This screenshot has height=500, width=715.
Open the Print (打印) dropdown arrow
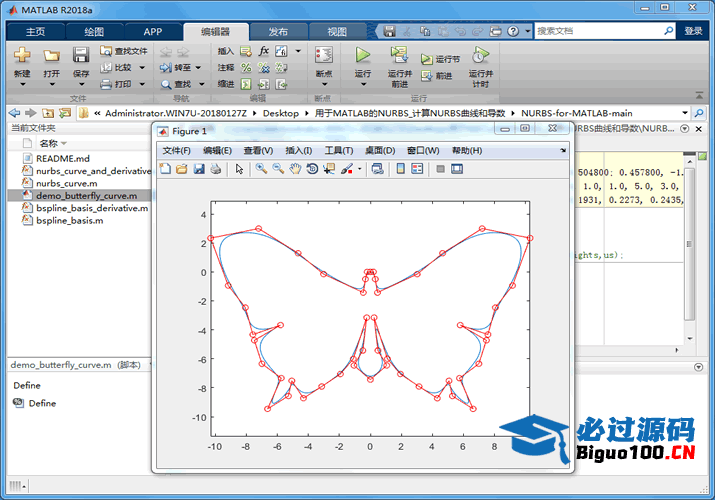tap(141, 84)
